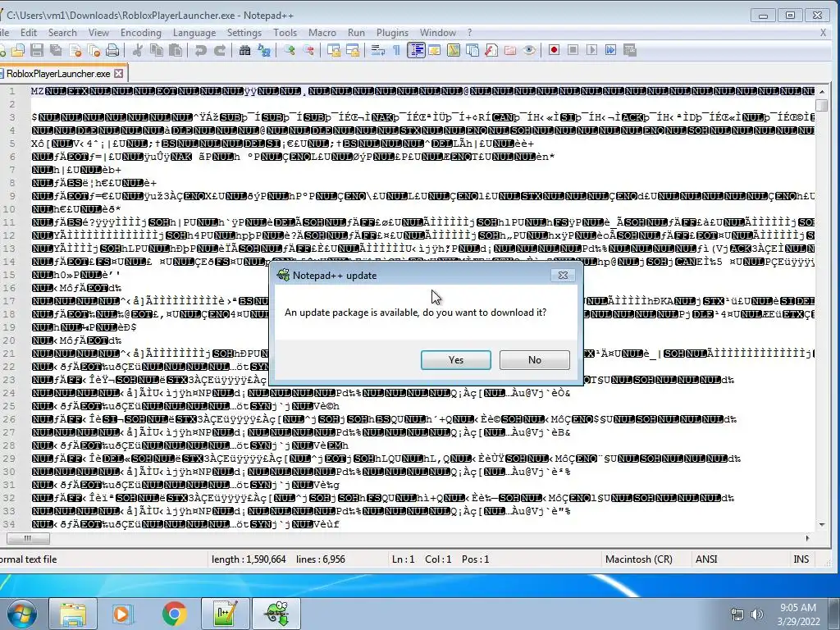Open the Language menu
840x630 pixels.
click(x=194, y=33)
